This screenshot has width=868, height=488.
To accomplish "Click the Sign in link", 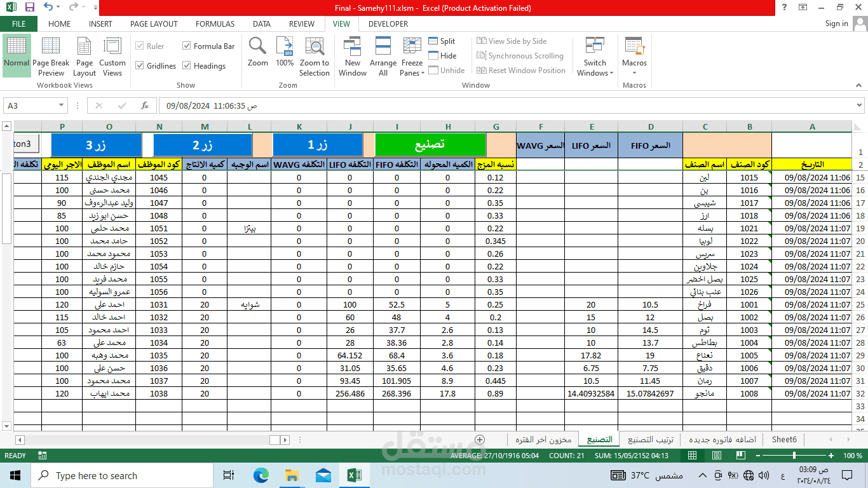I will [x=836, y=24].
